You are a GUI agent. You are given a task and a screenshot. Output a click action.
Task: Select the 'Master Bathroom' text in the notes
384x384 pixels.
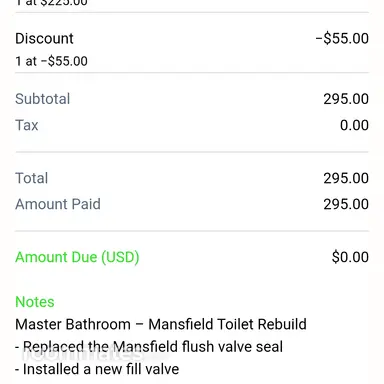[73, 324]
